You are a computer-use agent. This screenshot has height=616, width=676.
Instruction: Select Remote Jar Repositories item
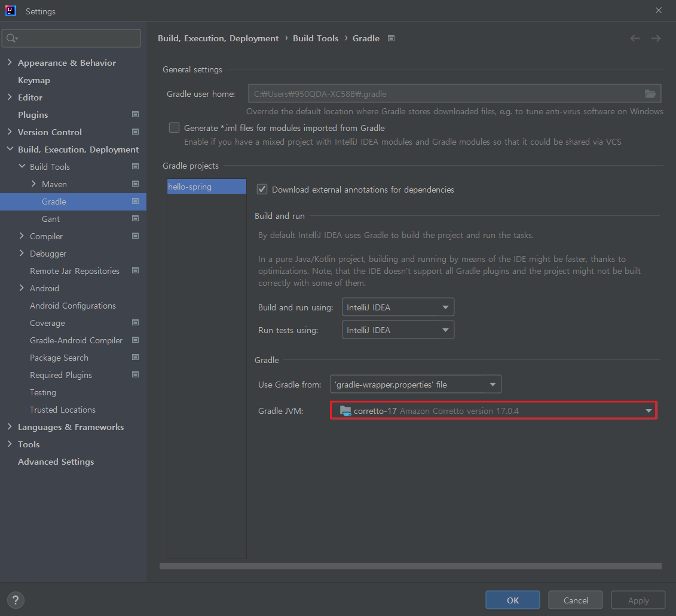(75, 271)
